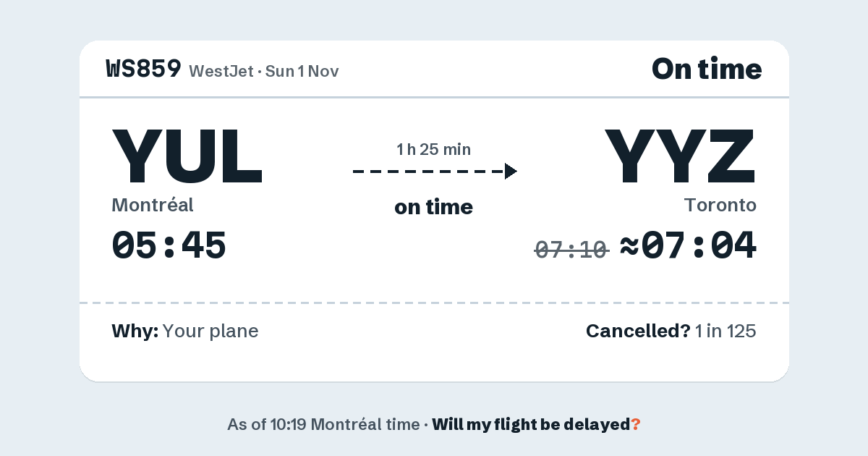Screen dimensions: 868x456
Task: Click the estimated ≈07:04 arrival time
Action: pyautogui.click(x=689, y=245)
